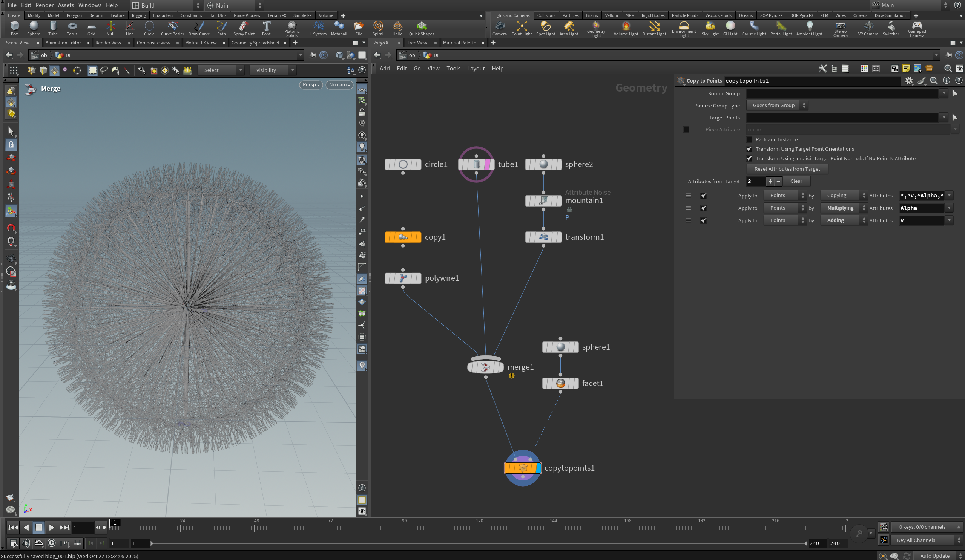Image resolution: width=965 pixels, height=560 pixels.
Task: Open the Persp viewport camera menu
Action: coord(311,84)
